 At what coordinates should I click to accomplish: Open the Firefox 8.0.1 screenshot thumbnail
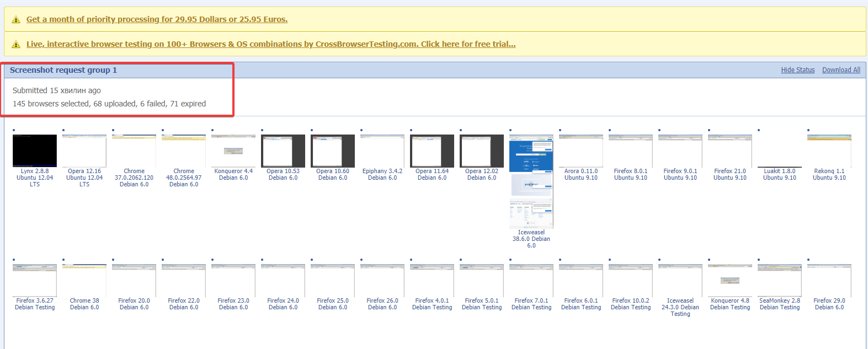[631, 151]
